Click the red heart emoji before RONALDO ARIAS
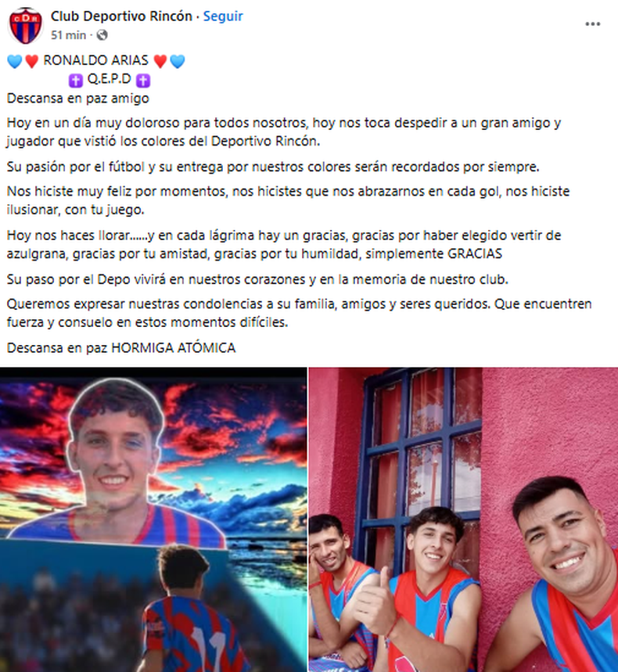This screenshot has width=618, height=672. (32, 61)
